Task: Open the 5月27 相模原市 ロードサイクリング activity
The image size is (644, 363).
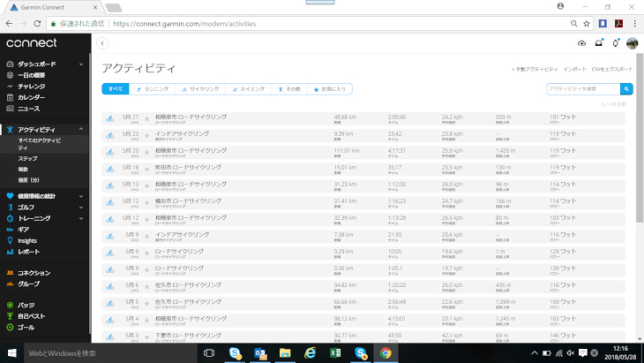Action: click(x=191, y=117)
